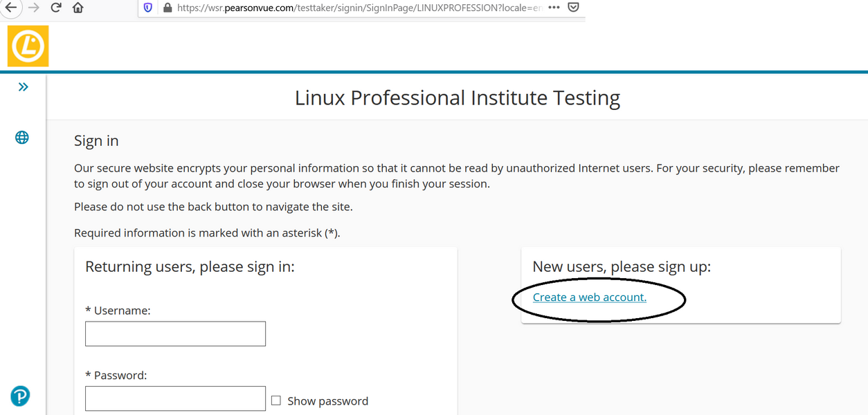Enable the Show password checkbox
This screenshot has width=868, height=415.
pyautogui.click(x=276, y=400)
